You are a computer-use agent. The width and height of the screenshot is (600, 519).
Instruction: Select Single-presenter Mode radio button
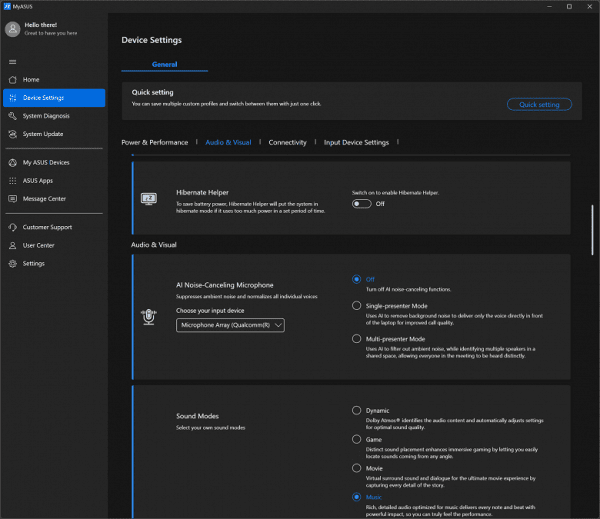pos(357,305)
